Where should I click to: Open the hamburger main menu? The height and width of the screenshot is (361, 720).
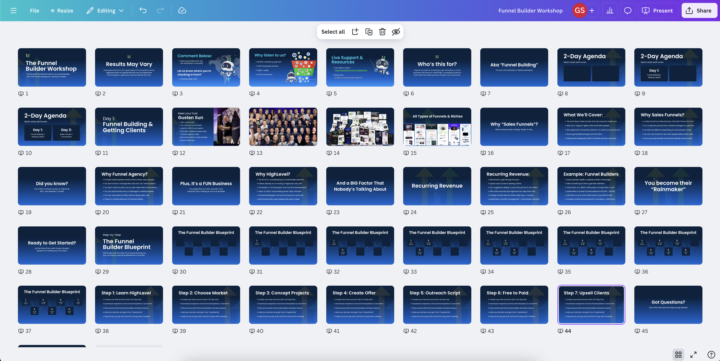coord(13,11)
